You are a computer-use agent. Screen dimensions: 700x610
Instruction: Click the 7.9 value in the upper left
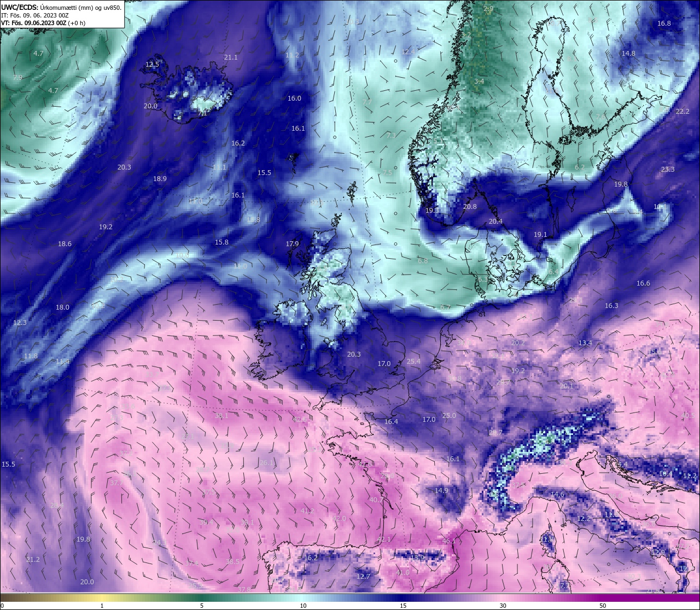pyautogui.click(x=18, y=78)
